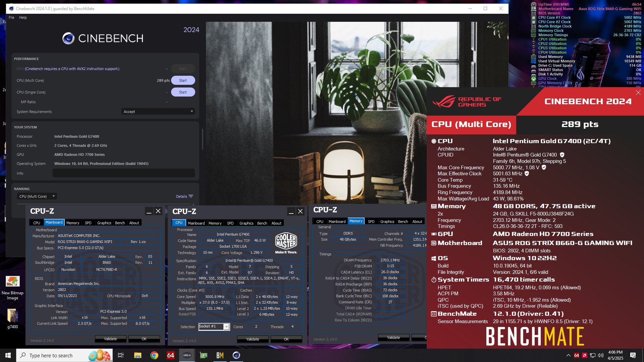Click the Motherboard section icon in BenchMate panel
This screenshot has width=644, height=362.
pos(434,243)
